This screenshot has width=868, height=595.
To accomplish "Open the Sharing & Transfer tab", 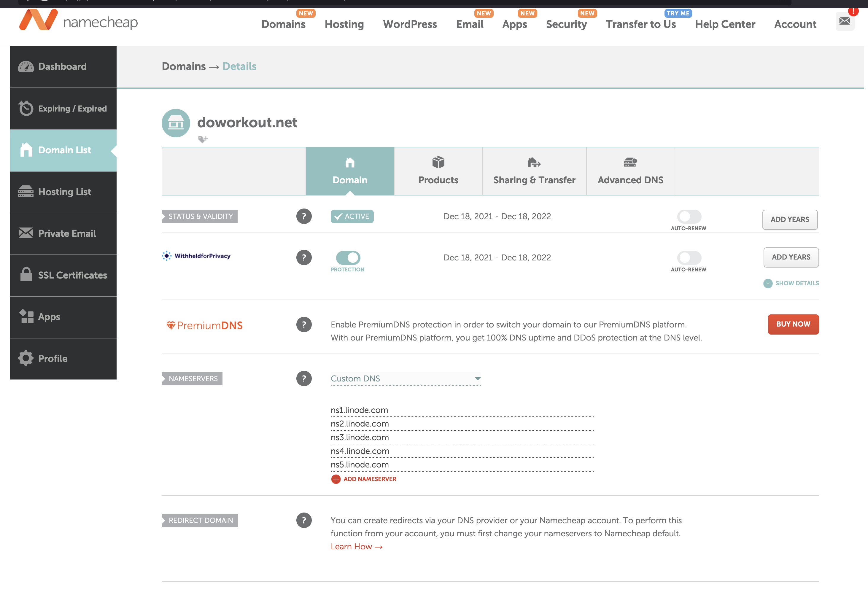I will [x=534, y=171].
